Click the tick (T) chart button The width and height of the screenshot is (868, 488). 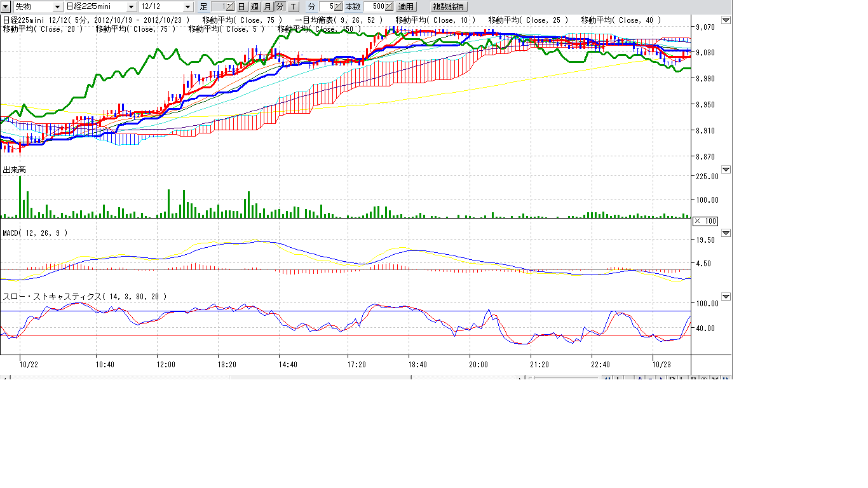[293, 6]
